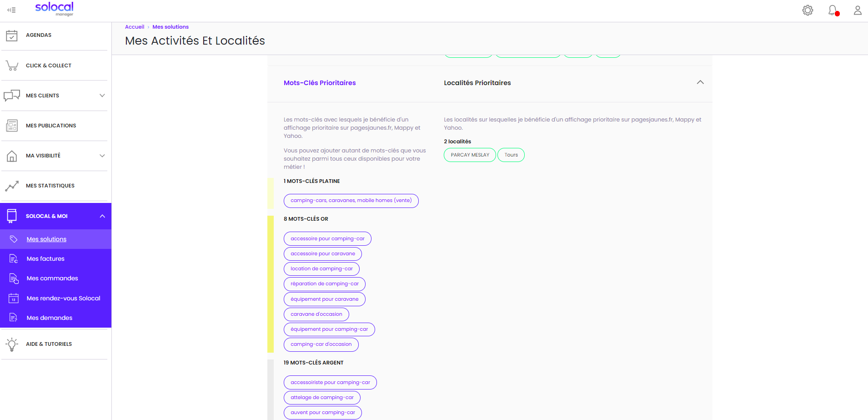Click the accessoire pour caravane keyword

(x=323, y=254)
